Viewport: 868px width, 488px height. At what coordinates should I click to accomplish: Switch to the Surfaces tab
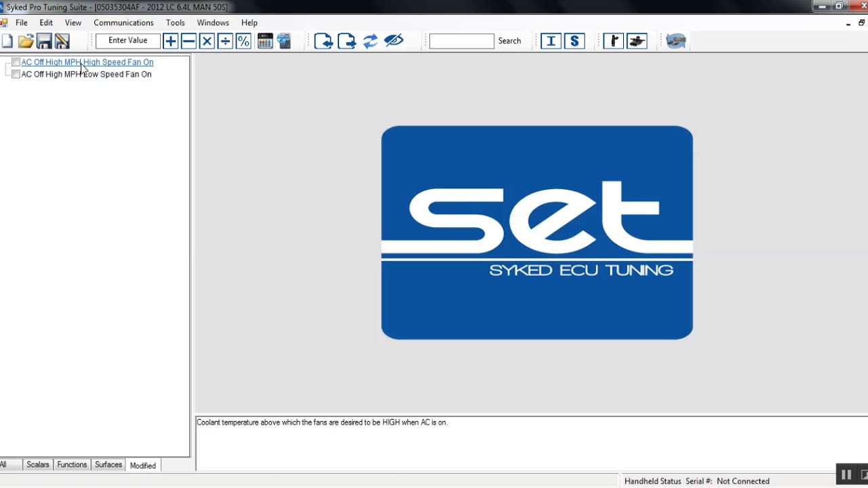[108, 465]
